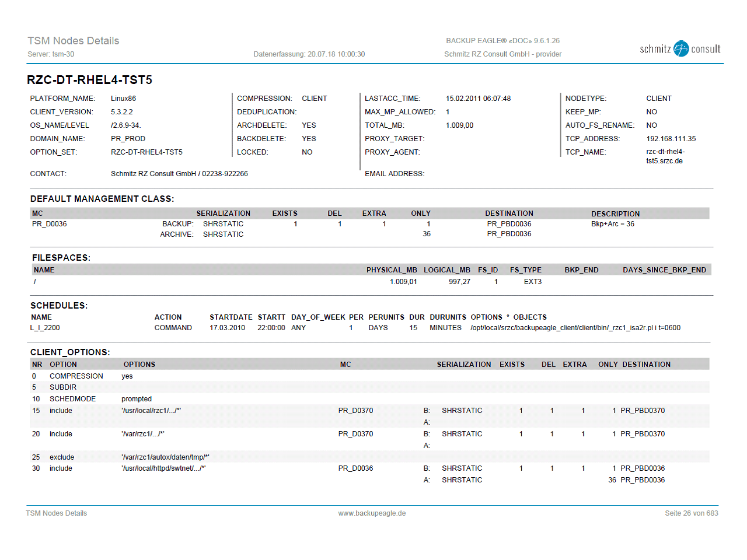This screenshot has width=747, height=560.
Task: Select the CLIENT_VERSION value 5.3.2.2
Action: [x=121, y=112]
